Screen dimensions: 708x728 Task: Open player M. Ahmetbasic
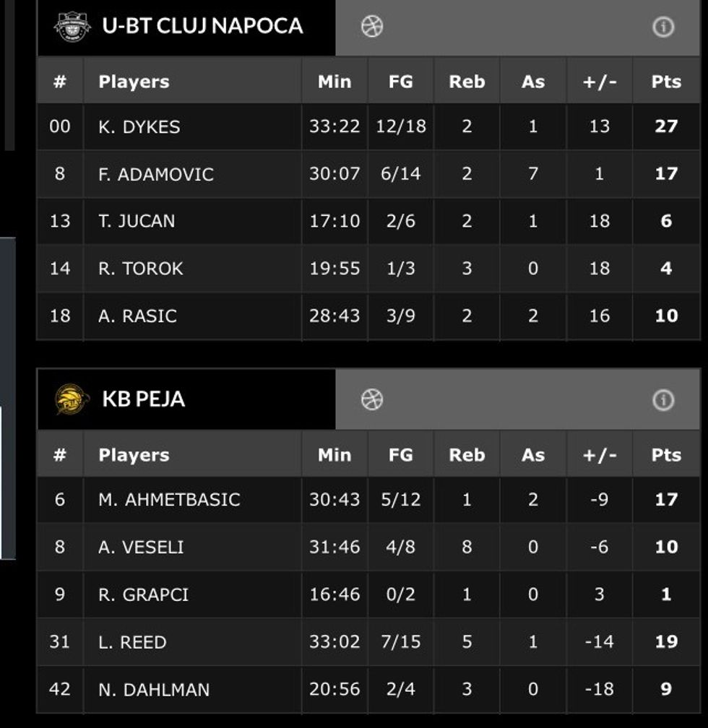tap(169, 500)
